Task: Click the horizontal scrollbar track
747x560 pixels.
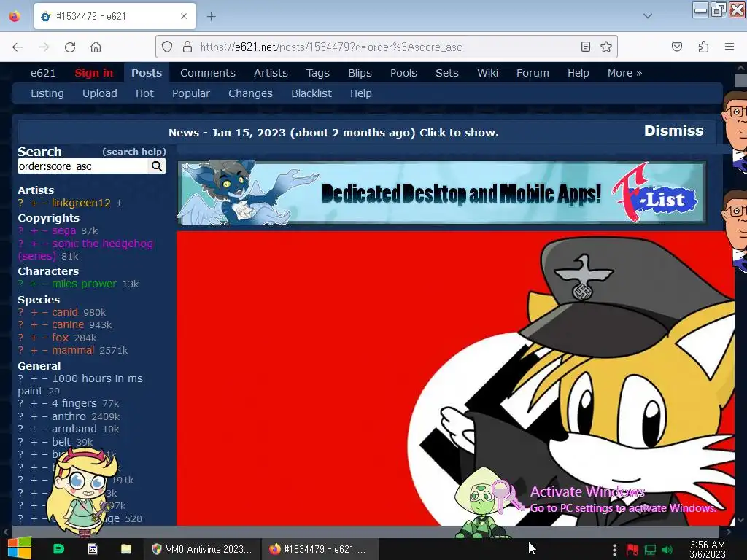Action: coord(366,531)
